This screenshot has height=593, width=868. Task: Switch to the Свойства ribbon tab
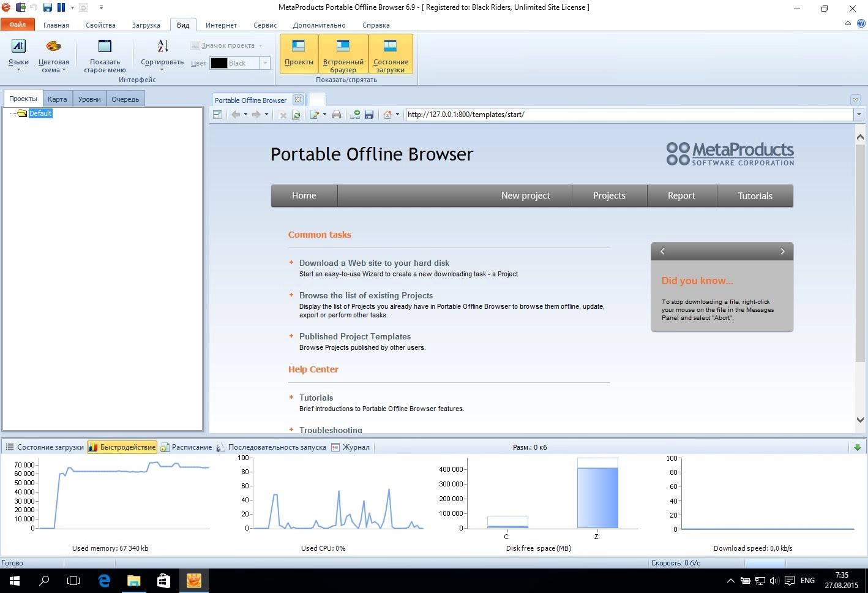coord(100,25)
